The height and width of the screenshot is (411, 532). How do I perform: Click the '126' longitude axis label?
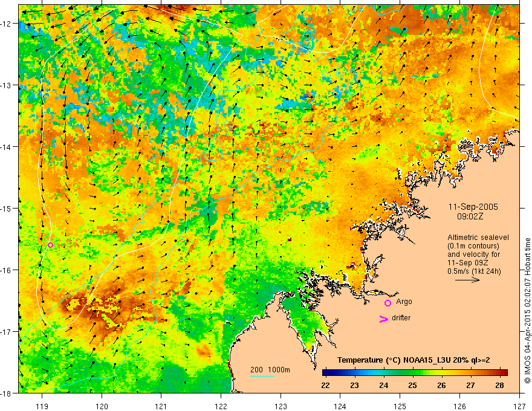(x=459, y=406)
